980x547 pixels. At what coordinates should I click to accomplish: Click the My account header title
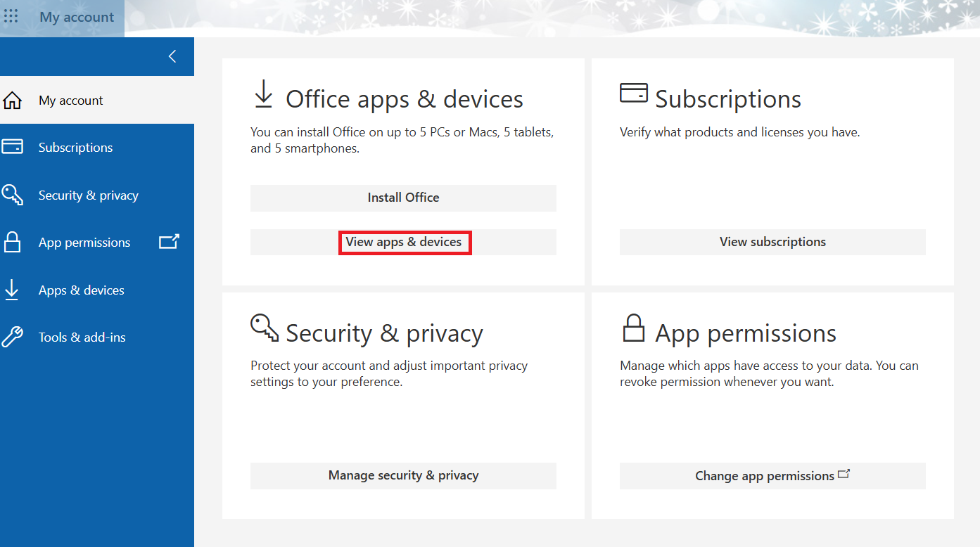pos(77,18)
